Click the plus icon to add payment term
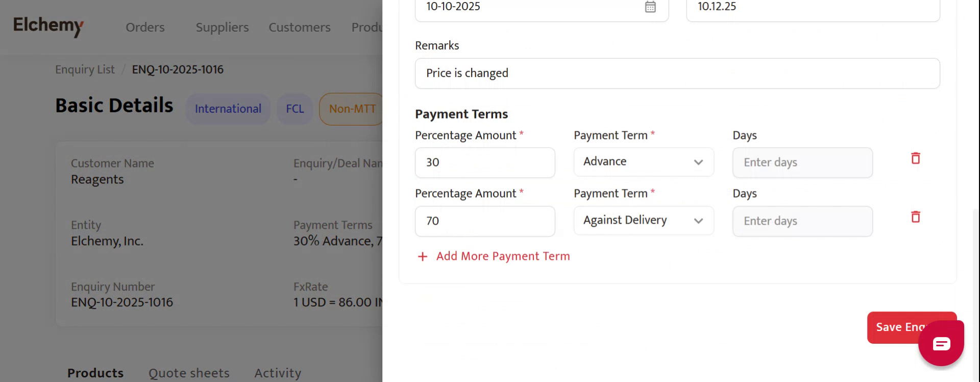 (423, 256)
